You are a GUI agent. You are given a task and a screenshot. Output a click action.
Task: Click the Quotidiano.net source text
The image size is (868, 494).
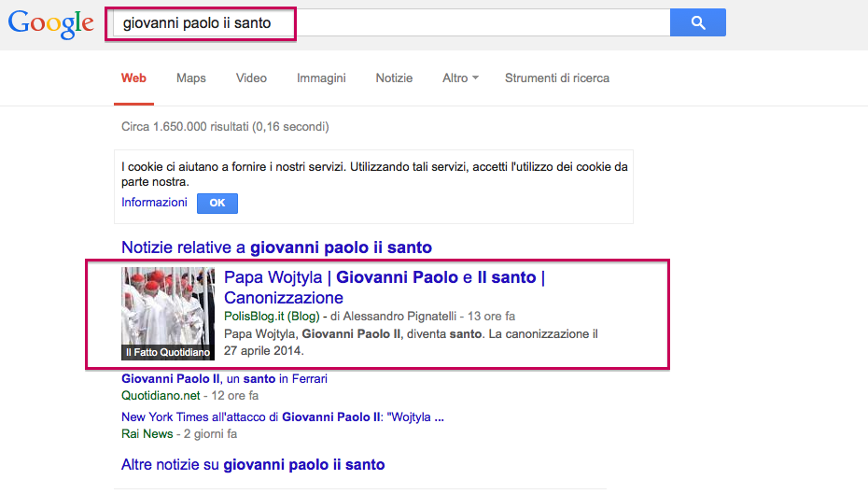[161, 395]
